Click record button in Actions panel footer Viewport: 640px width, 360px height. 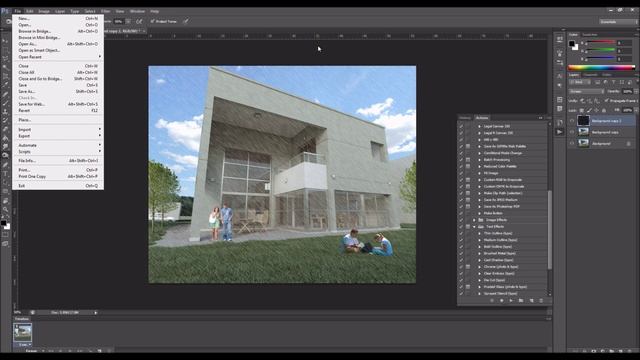502,301
